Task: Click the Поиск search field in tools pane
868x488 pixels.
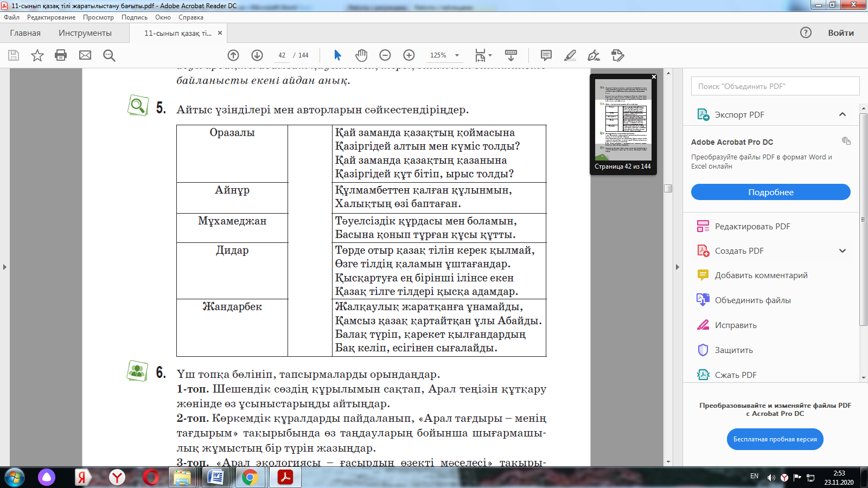Action: coord(775,86)
